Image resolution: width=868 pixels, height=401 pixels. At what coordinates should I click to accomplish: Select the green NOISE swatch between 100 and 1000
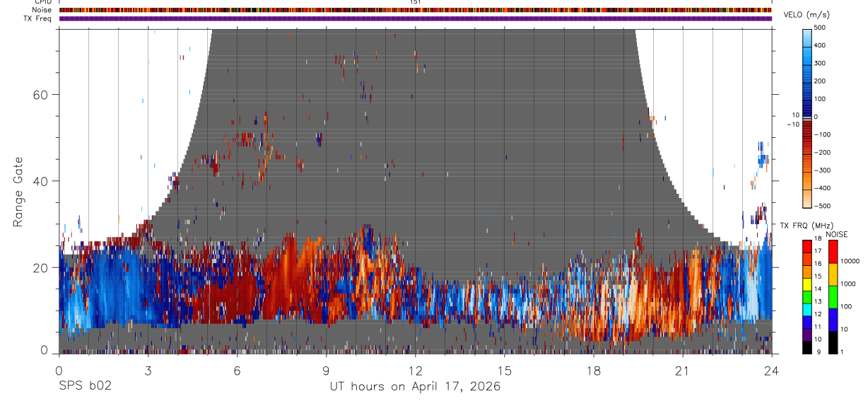833,296
